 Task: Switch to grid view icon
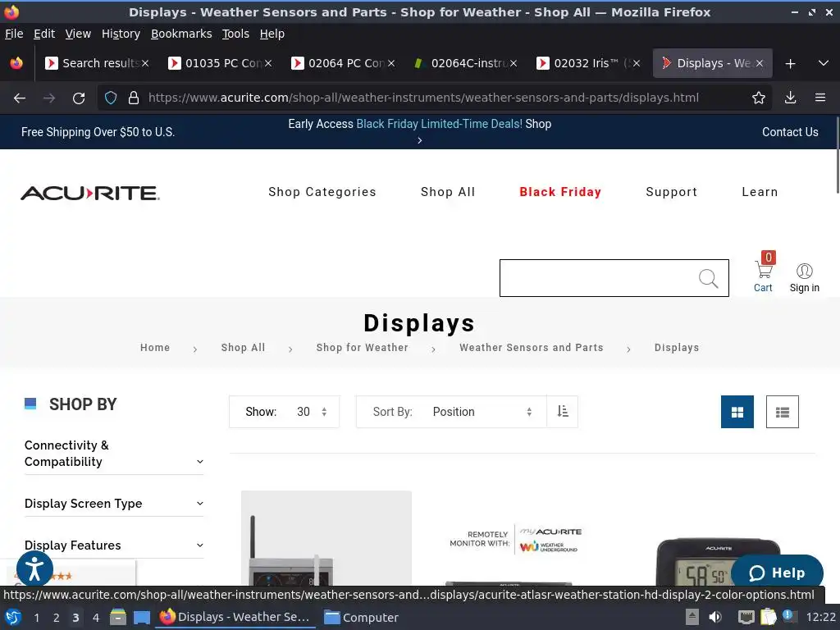point(737,412)
